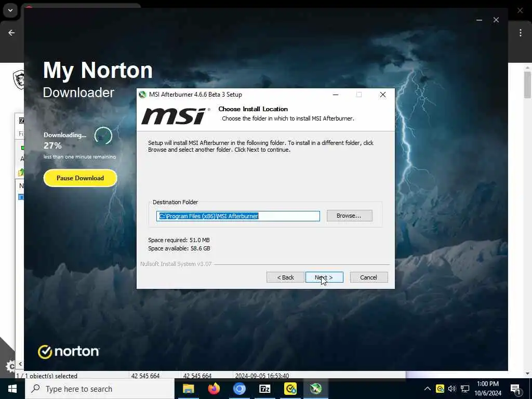Viewport: 532px width, 399px height.
Task: Switch to 7-Zip on the taskbar
Action: click(264, 389)
